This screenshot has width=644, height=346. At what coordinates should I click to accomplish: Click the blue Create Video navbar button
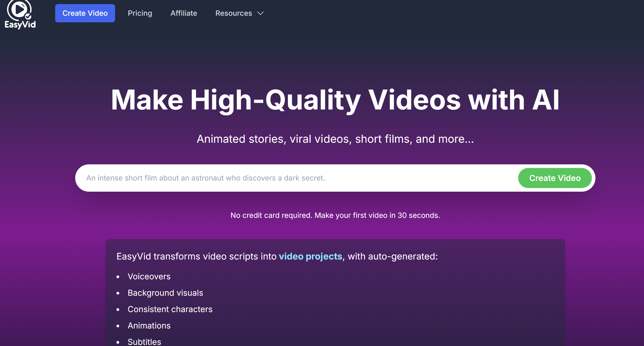click(85, 13)
